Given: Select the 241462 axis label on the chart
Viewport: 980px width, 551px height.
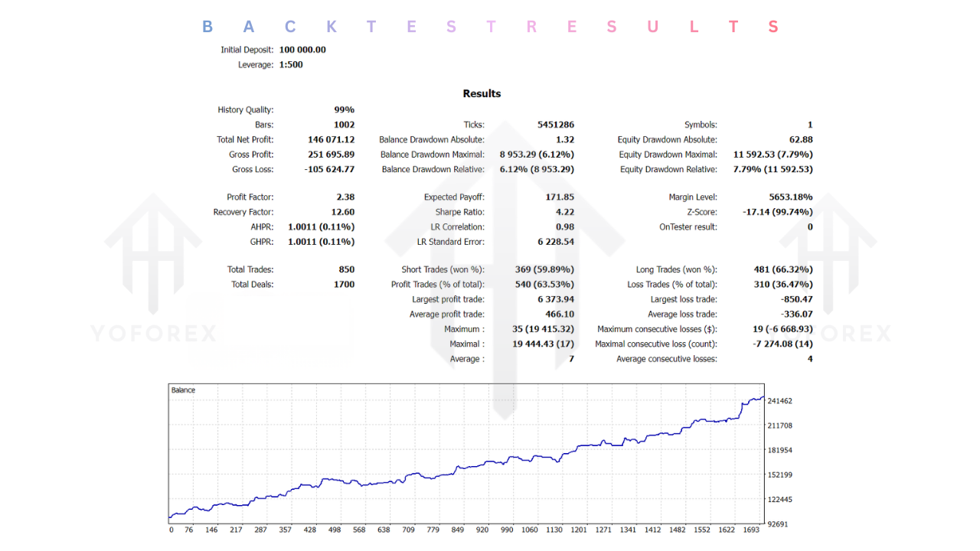Looking at the screenshot, I should 779,400.
